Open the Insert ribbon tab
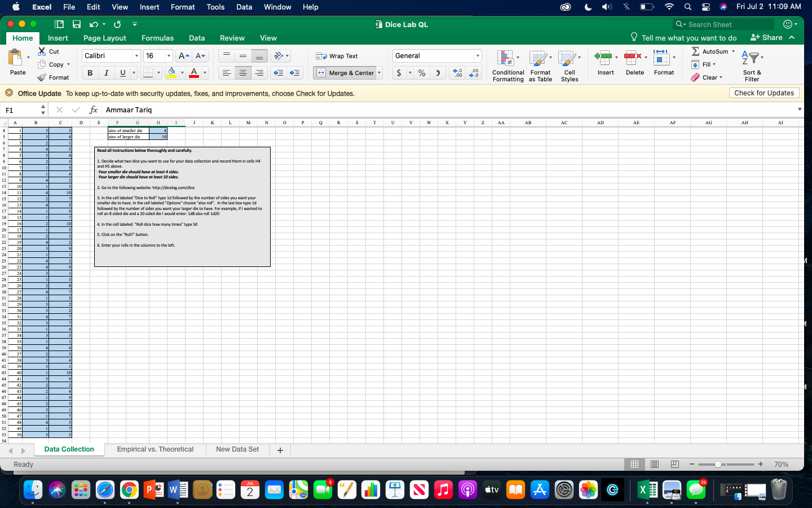Image resolution: width=812 pixels, height=508 pixels. (x=58, y=38)
